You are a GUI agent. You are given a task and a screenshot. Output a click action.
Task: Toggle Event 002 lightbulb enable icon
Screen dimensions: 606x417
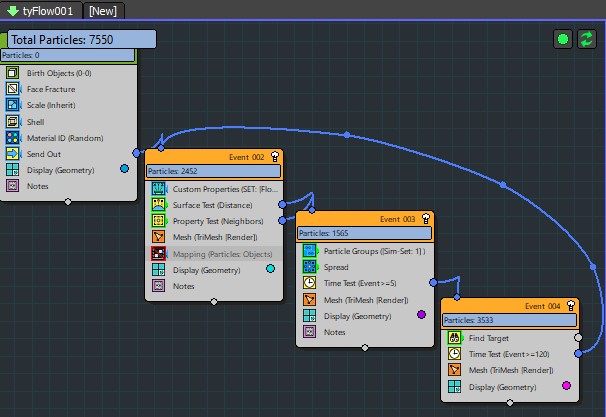coord(275,157)
